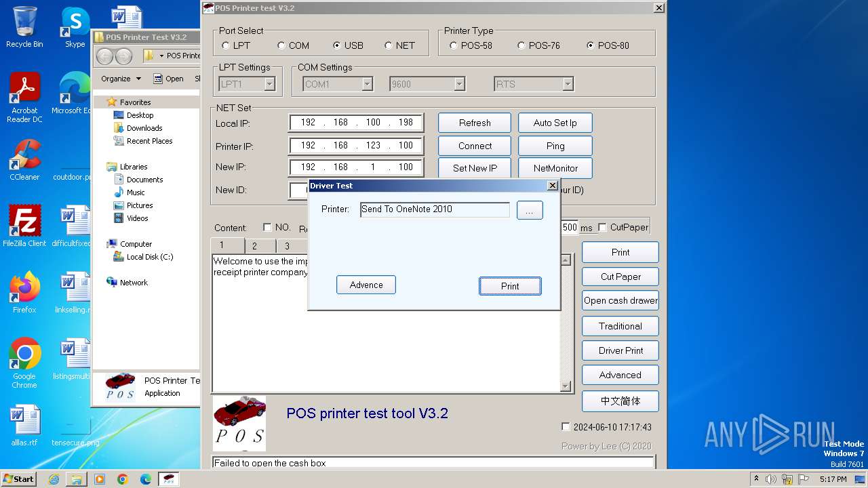Click the 500 ms delay field

click(x=569, y=228)
